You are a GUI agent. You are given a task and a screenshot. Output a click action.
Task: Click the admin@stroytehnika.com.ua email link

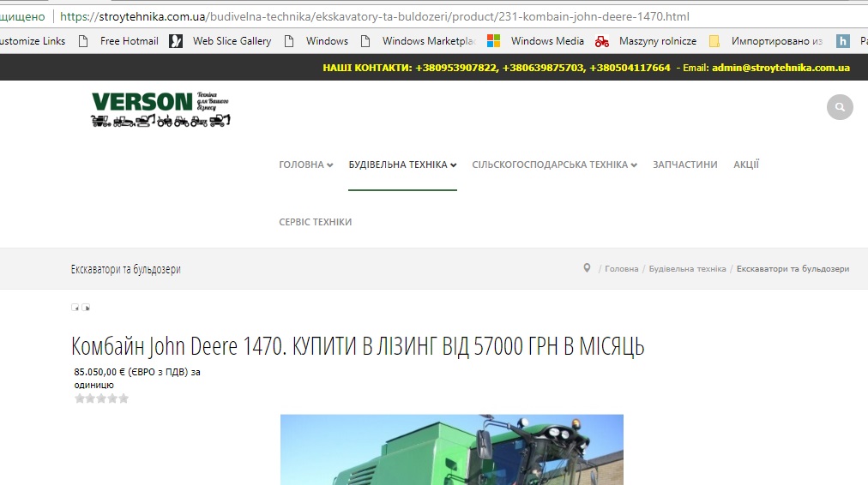click(781, 68)
